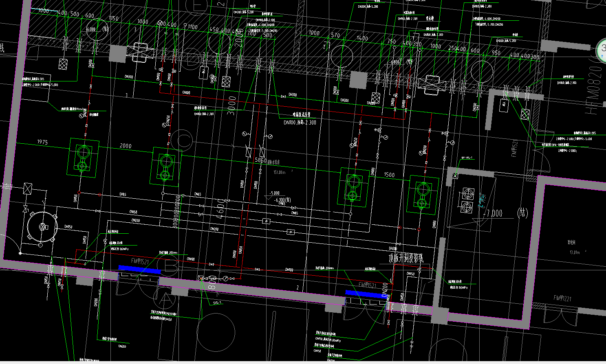Screen dimensions: 606x364
Task: Click the 450 dimension label
Action: (214, 30)
